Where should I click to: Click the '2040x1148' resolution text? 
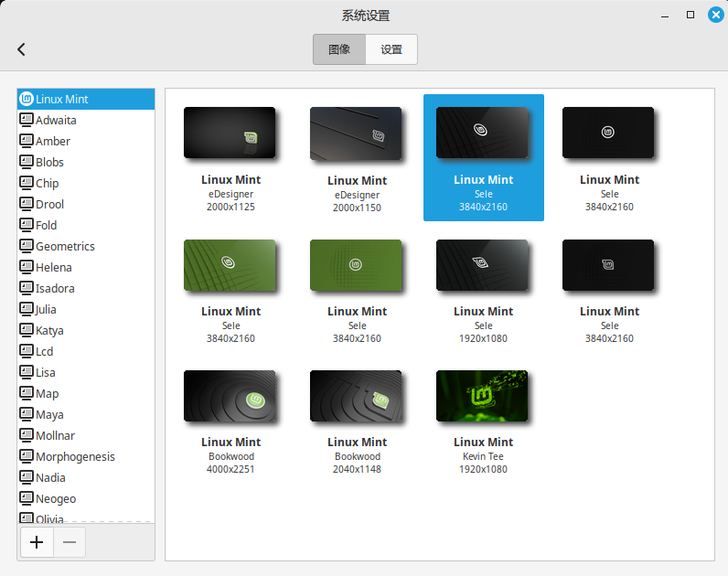click(357, 469)
